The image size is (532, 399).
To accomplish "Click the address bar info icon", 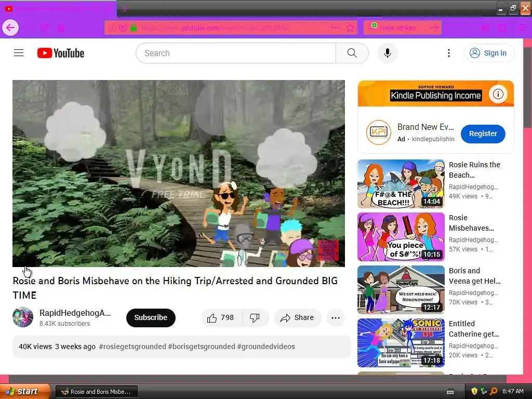I will [113, 28].
